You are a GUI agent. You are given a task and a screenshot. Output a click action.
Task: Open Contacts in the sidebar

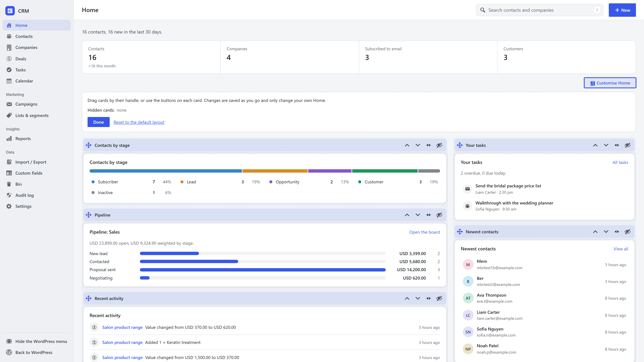37,36
